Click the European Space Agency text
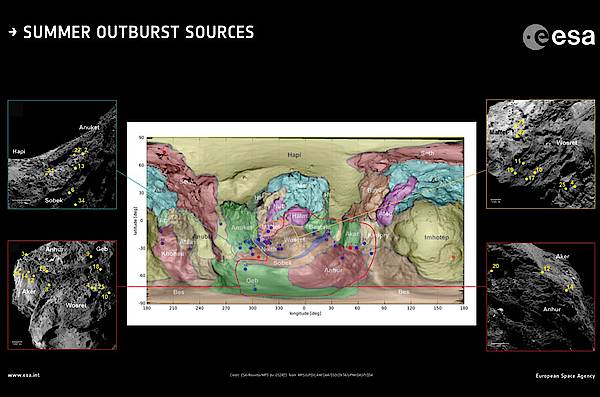600x397 pixels. pos(565,376)
